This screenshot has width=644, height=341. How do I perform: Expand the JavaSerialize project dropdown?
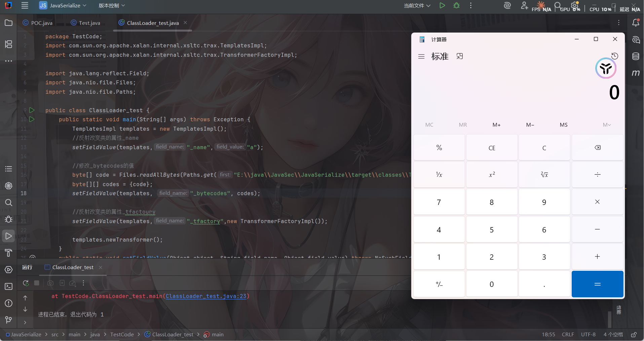(63, 6)
